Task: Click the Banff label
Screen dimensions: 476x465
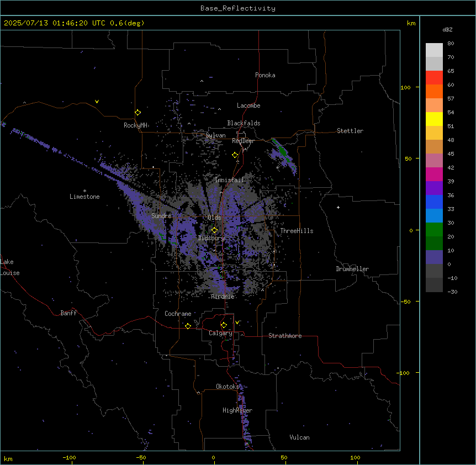Action: pyautogui.click(x=68, y=313)
